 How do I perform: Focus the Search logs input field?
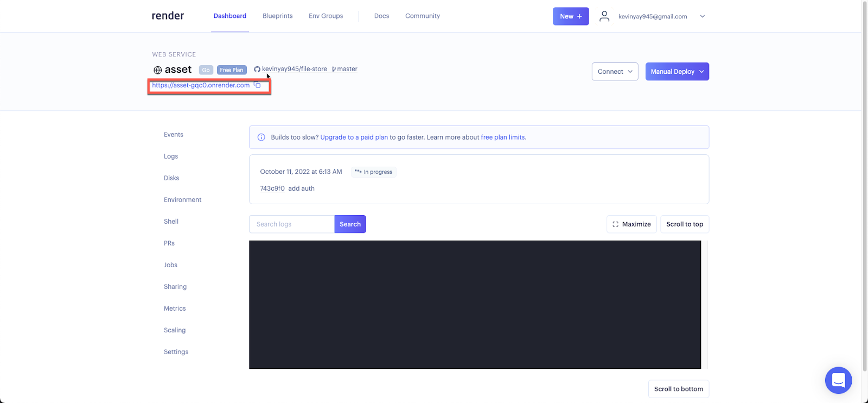coord(292,224)
